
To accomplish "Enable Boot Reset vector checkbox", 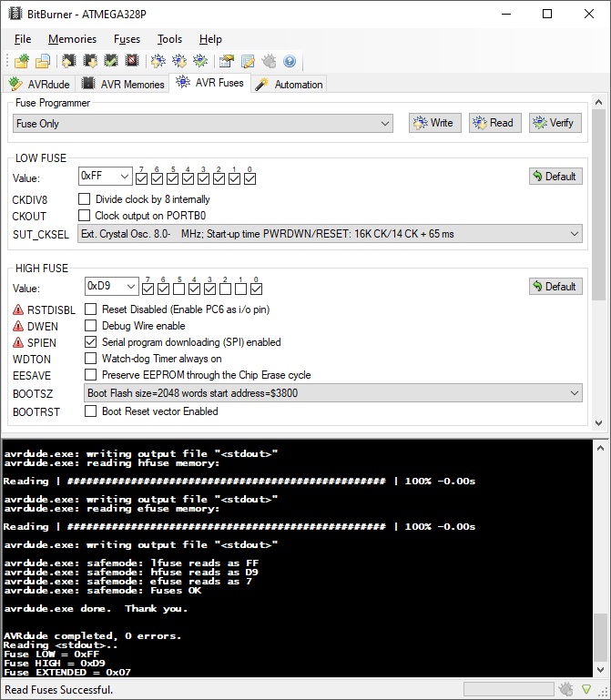I will [x=90, y=411].
